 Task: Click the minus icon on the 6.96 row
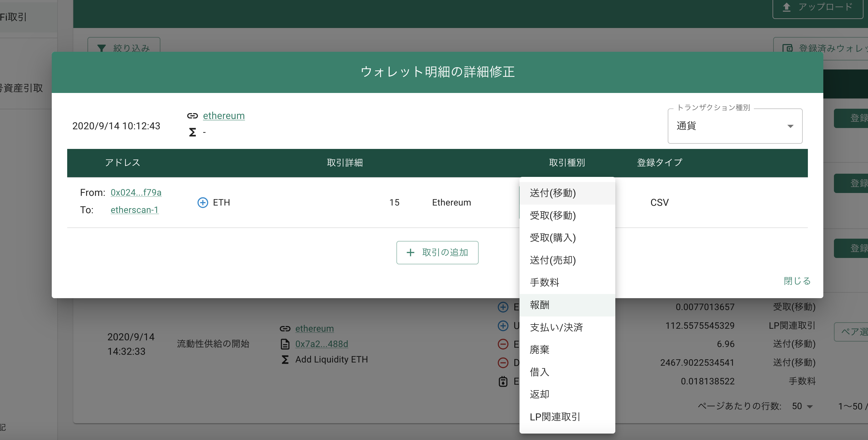coord(503,344)
